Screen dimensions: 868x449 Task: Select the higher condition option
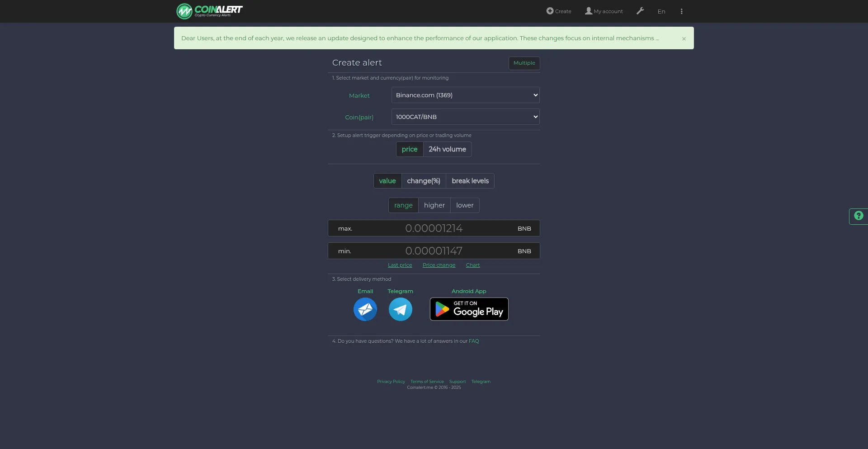(434, 205)
